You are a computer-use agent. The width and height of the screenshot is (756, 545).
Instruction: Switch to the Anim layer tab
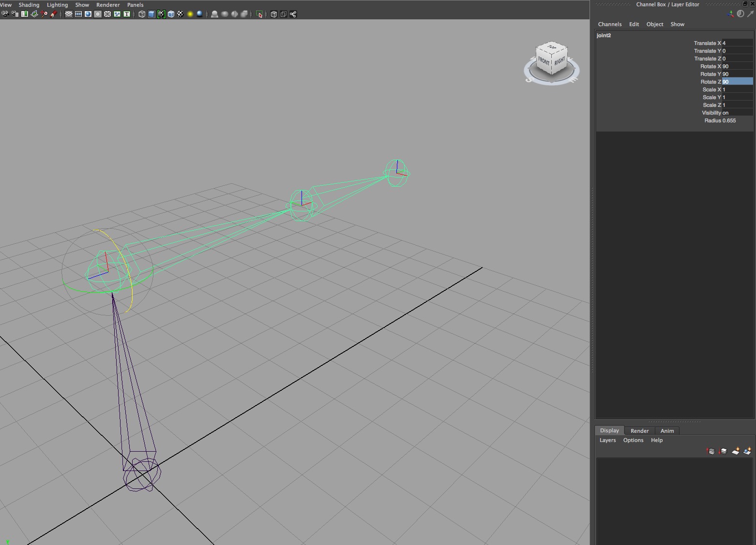[x=667, y=431]
